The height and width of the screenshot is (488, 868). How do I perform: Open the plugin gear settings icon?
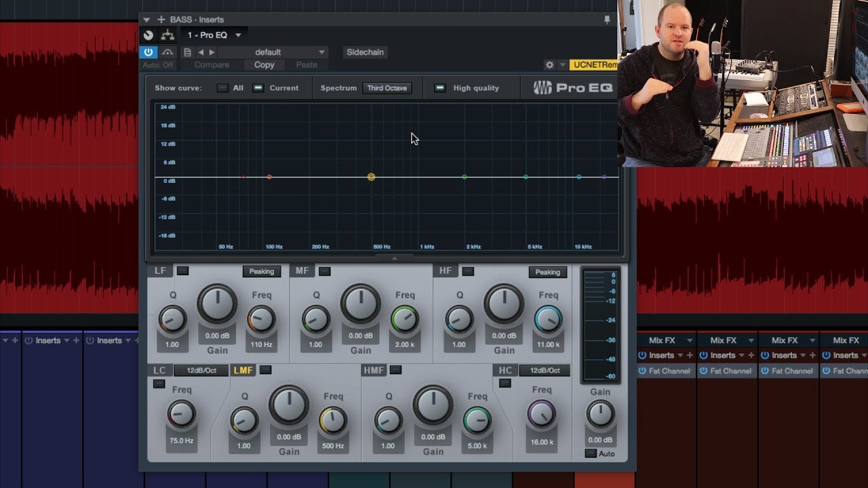pyautogui.click(x=549, y=65)
